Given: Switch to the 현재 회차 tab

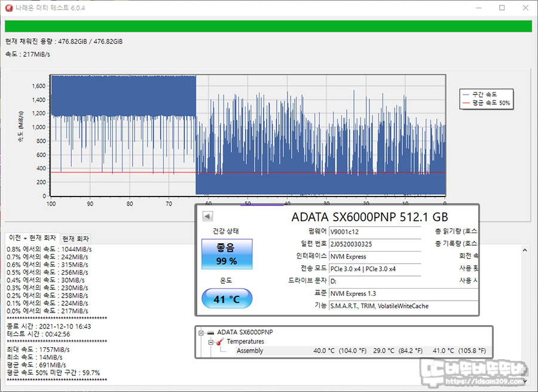Looking at the screenshot, I should [76, 238].
